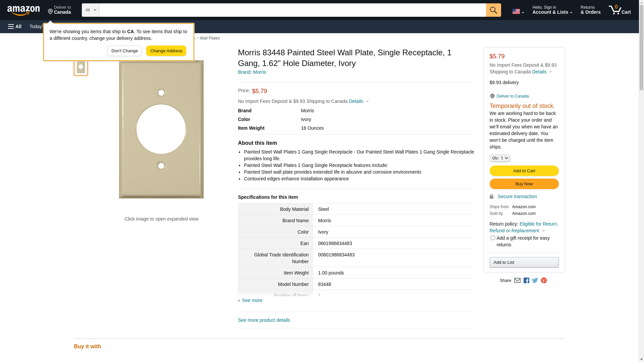The image size is (644, 362).
Task: Check the gift receipt checkbox
Action: pos(492,238)
